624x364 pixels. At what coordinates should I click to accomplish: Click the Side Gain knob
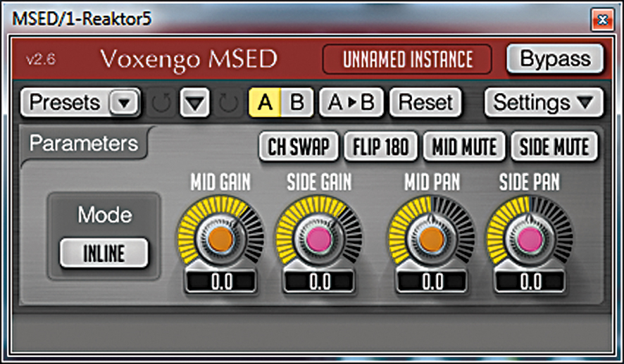point(319,239)
